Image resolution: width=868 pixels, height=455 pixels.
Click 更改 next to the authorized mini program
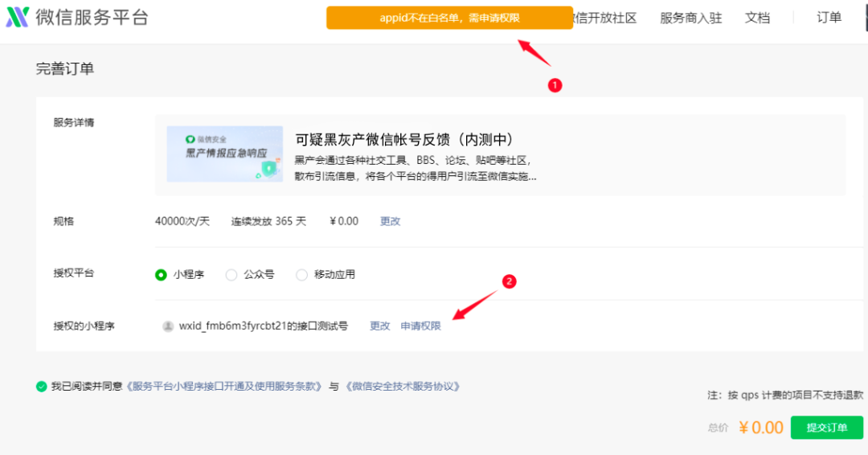coord(379,326)
